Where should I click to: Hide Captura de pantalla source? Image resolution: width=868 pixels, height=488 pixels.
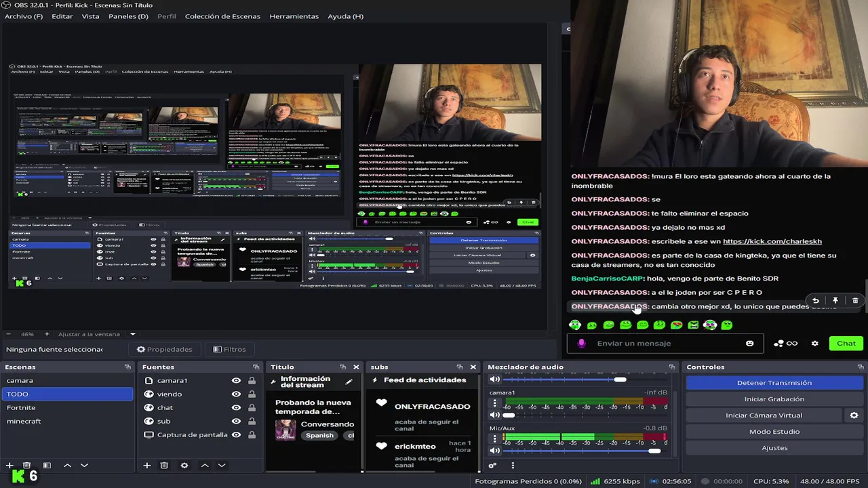(x=236, y=435)
